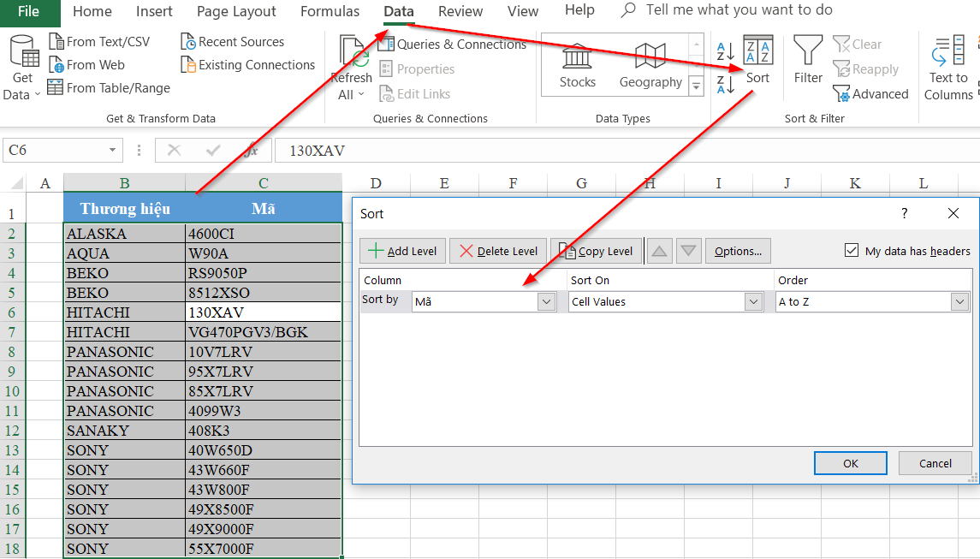Open the Get Data menu

tap(22, 68)
